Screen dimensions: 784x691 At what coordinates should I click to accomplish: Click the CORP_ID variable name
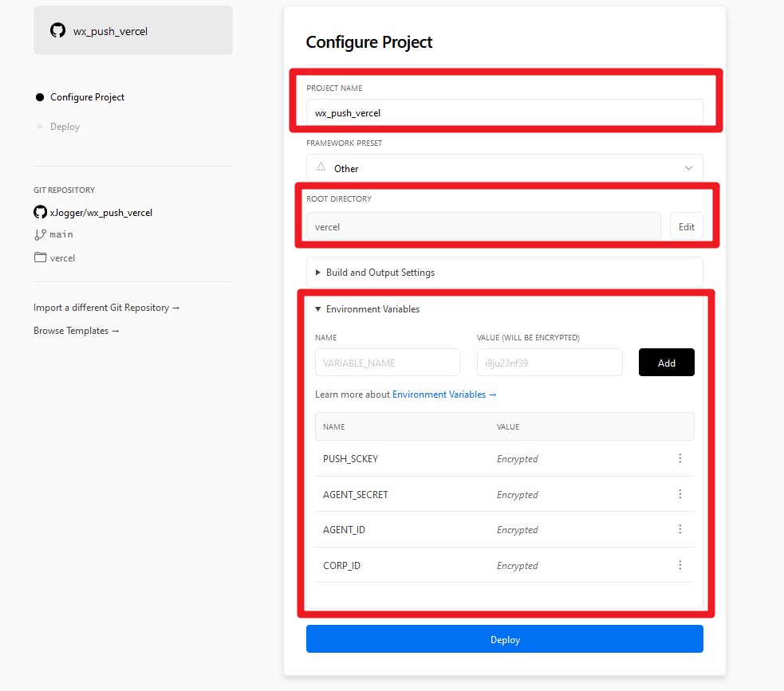(x=341, y=566)
